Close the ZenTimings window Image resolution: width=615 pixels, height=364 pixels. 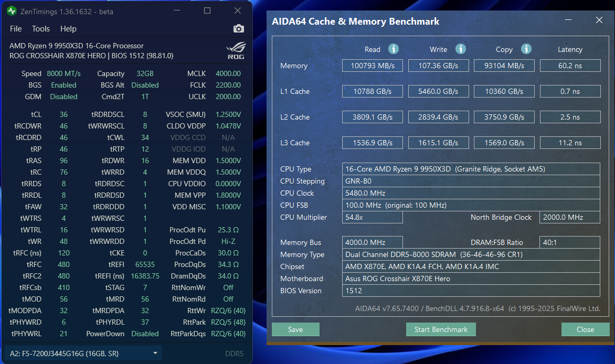(x=238, y=10)
